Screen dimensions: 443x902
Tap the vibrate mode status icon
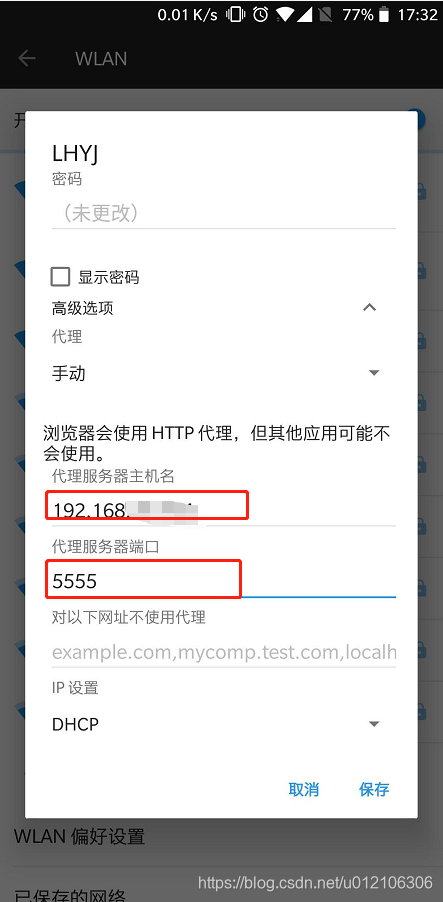tap(235, 14)
